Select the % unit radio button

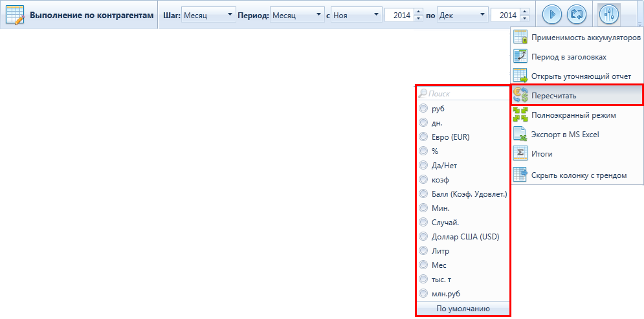(x=423, y=151)
